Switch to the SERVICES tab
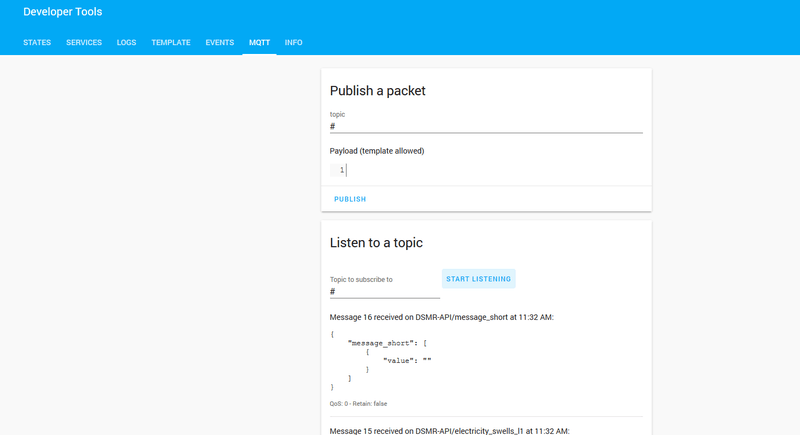The width and height of the screenshot is (800, 435). [84, 42]
